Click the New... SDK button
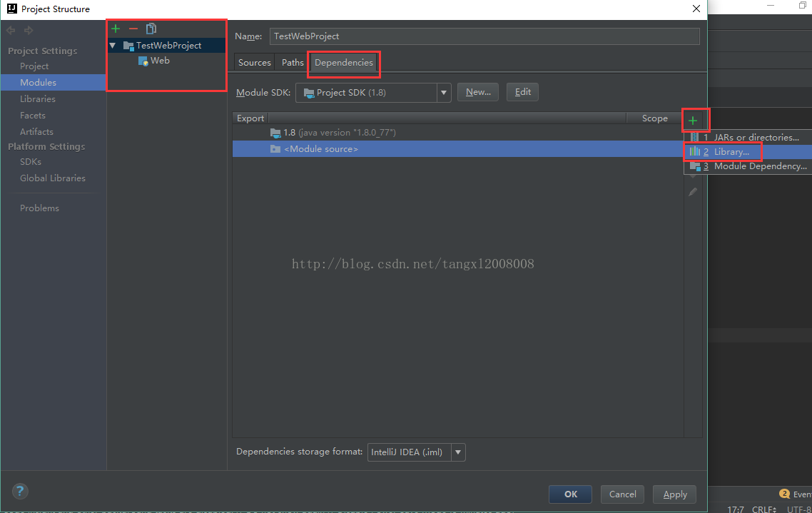 (x=478, y=92)
